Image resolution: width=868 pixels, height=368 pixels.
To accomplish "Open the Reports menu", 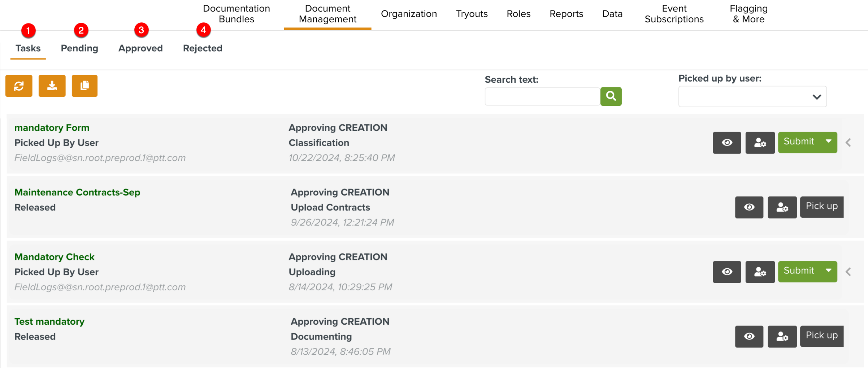I will [x=566, y=14].
